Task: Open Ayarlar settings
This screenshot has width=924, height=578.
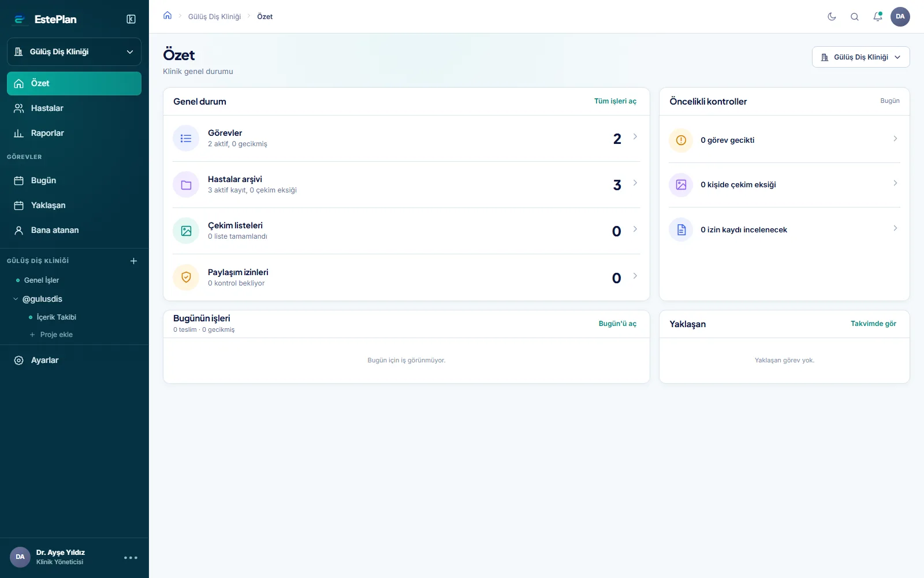Action: [74, 360]
